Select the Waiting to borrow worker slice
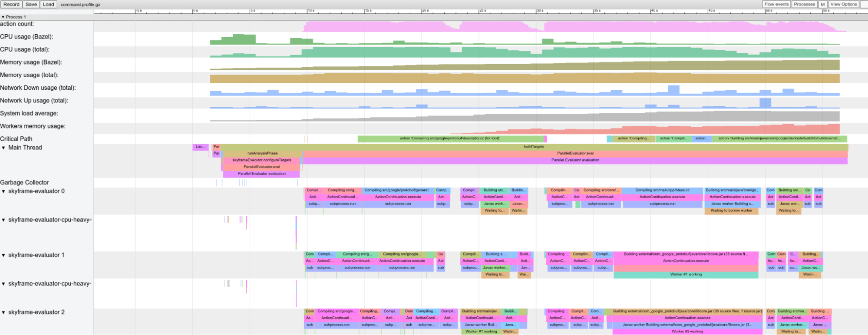The width and height of the screenshot is (868, 335). click(731, 210)
